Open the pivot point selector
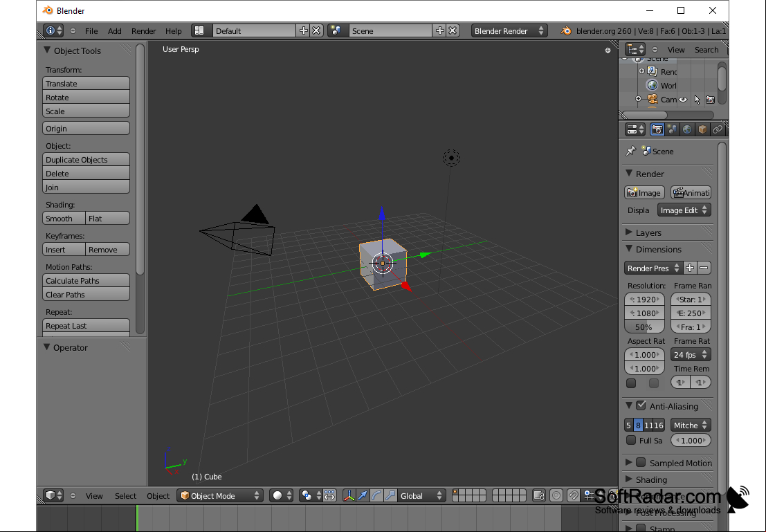 311,495
